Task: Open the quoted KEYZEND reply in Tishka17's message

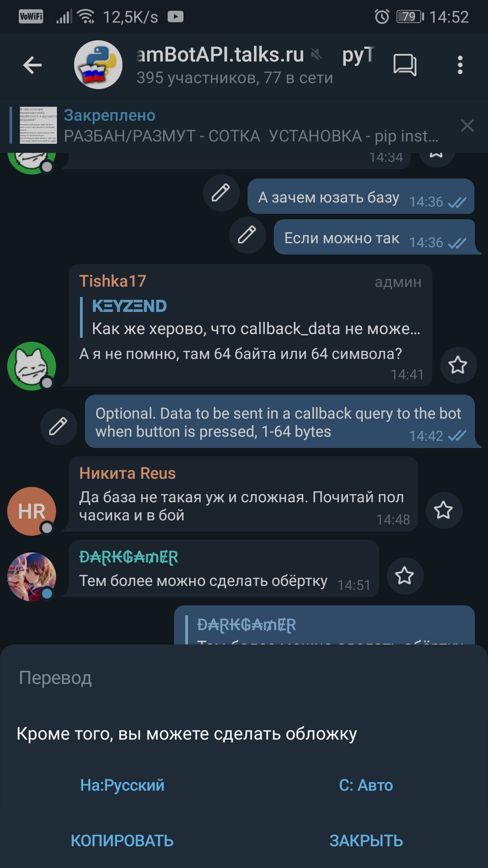Action: pyautogui.click(x=250, y=317)
